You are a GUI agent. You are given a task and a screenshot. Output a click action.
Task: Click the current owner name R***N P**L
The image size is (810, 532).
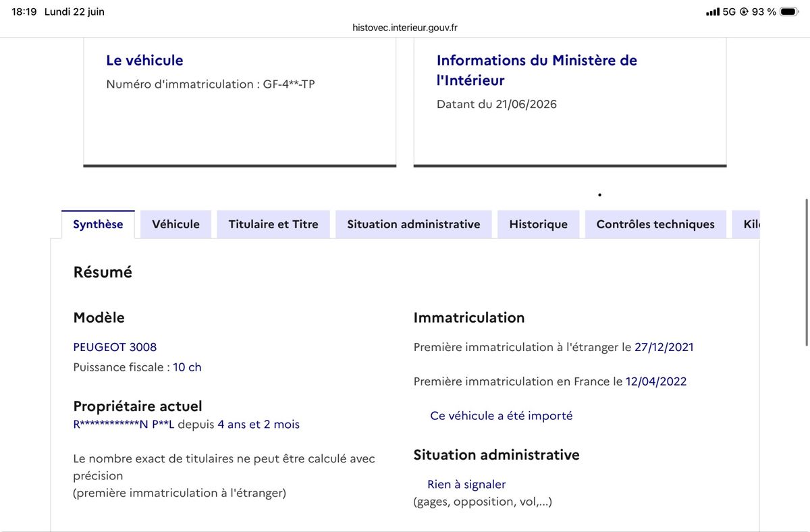coord(124,424)
